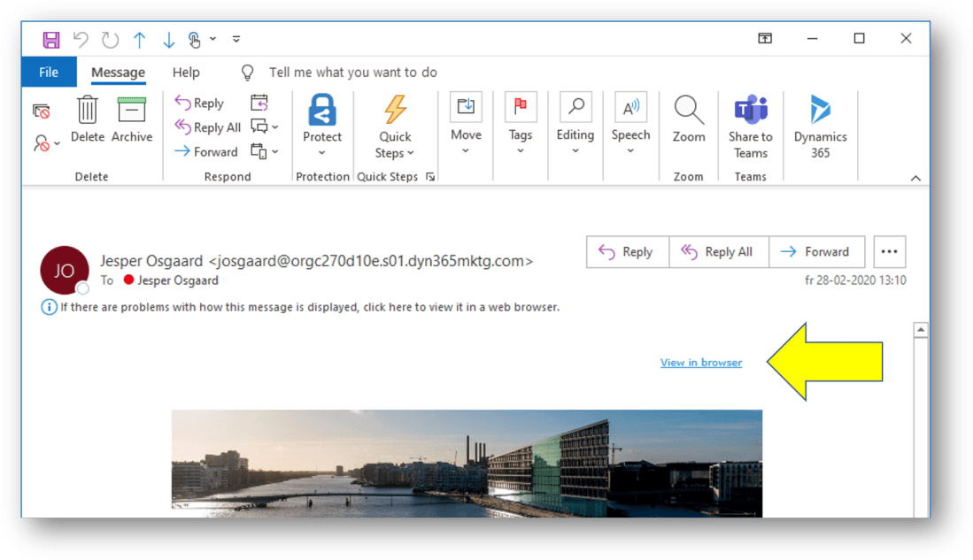
Task: Go to previous item with up arrow
Action: point(139,39)
